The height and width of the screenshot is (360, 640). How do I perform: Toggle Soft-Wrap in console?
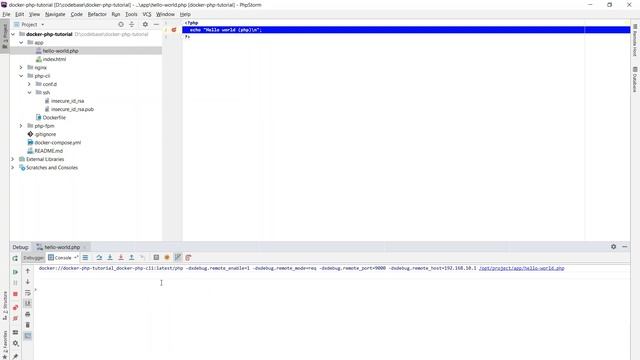tap(28, 293)
